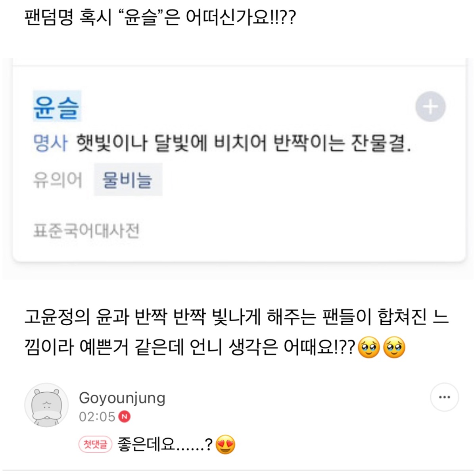Viewport: 476px width, 476px height.
Task: Click the 02:05 comment timestamp
Action: [x=97, y=416]
